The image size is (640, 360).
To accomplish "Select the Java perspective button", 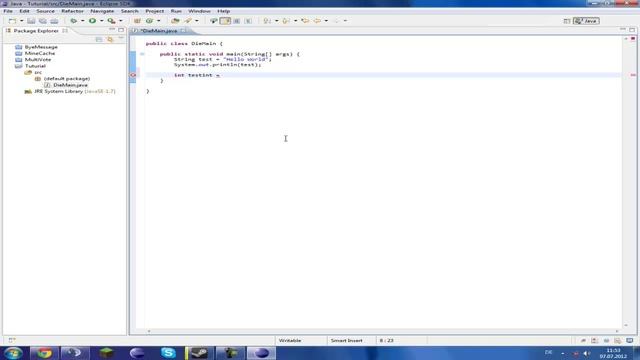I will click(586, 21).
